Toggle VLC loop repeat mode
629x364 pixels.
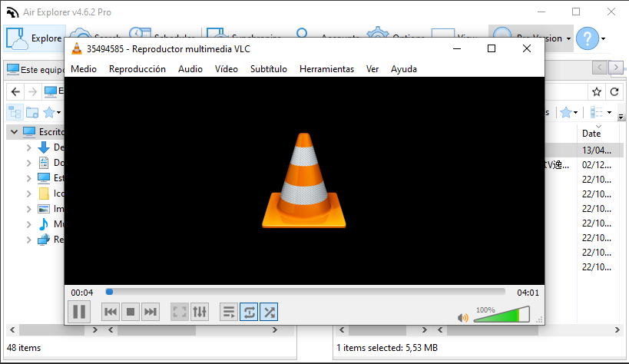[x=249, y=312]
